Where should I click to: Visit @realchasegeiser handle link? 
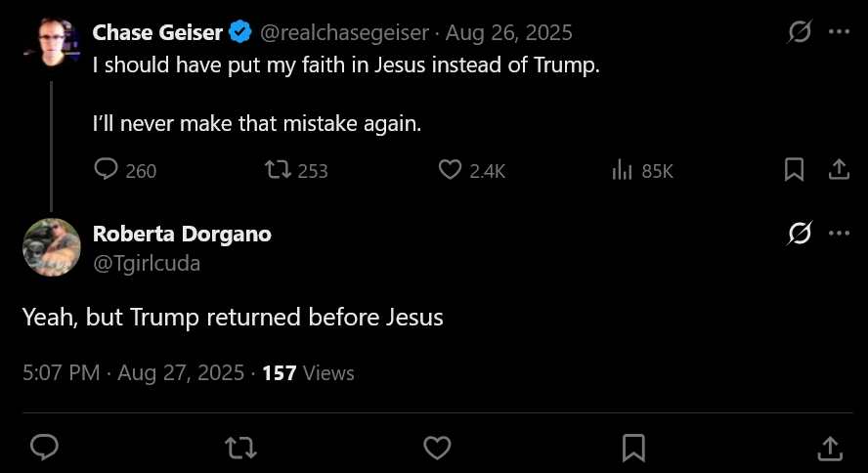344,32
